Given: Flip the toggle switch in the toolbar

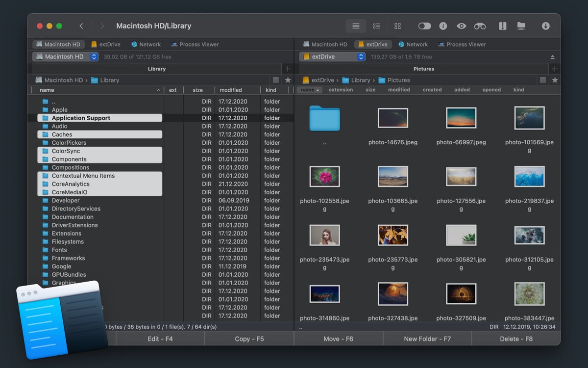Looking at the screenshot, I should (424, 26).
